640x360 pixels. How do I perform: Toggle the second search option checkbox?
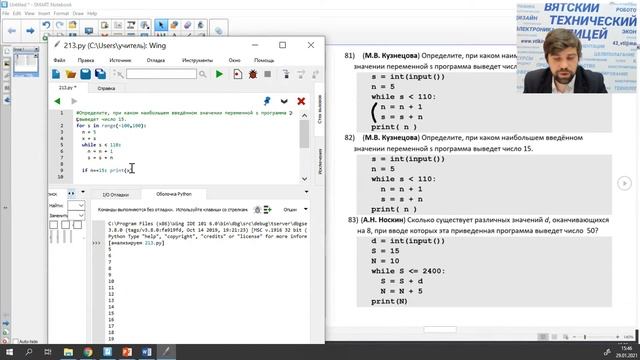[65, 225]
